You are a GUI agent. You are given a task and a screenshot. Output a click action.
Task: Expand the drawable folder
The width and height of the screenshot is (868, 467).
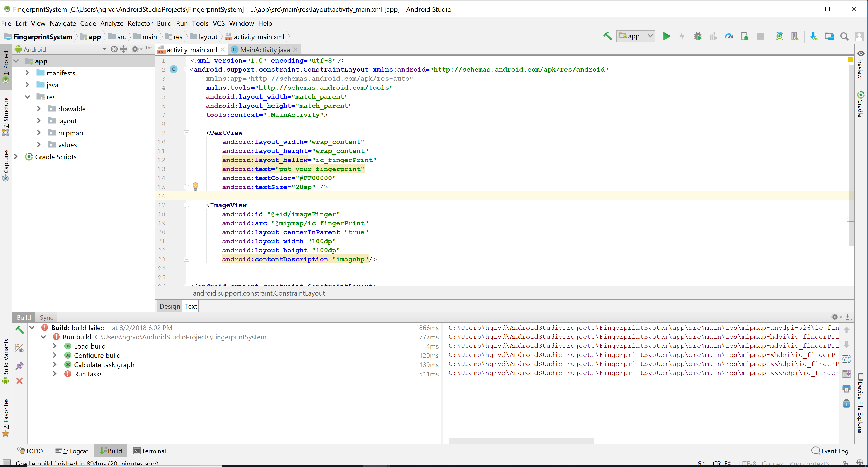pyautogui.click(x=39, y=109)
